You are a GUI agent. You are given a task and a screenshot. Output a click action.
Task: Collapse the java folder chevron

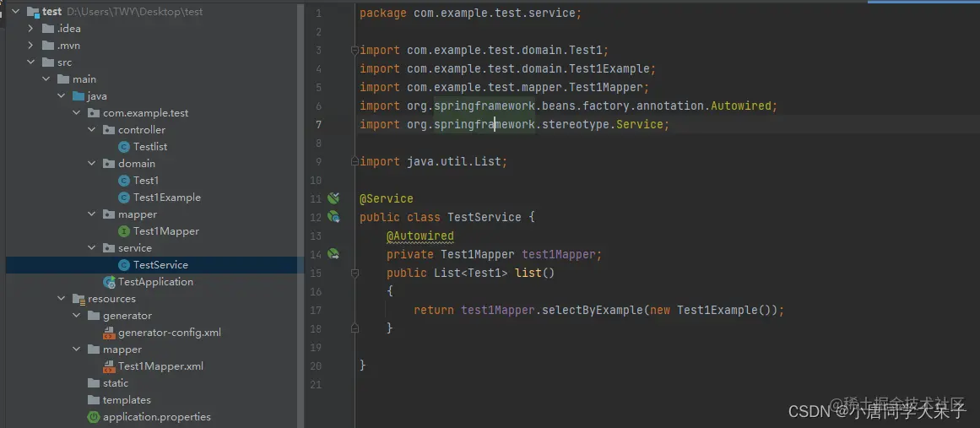tap(61, 95)
